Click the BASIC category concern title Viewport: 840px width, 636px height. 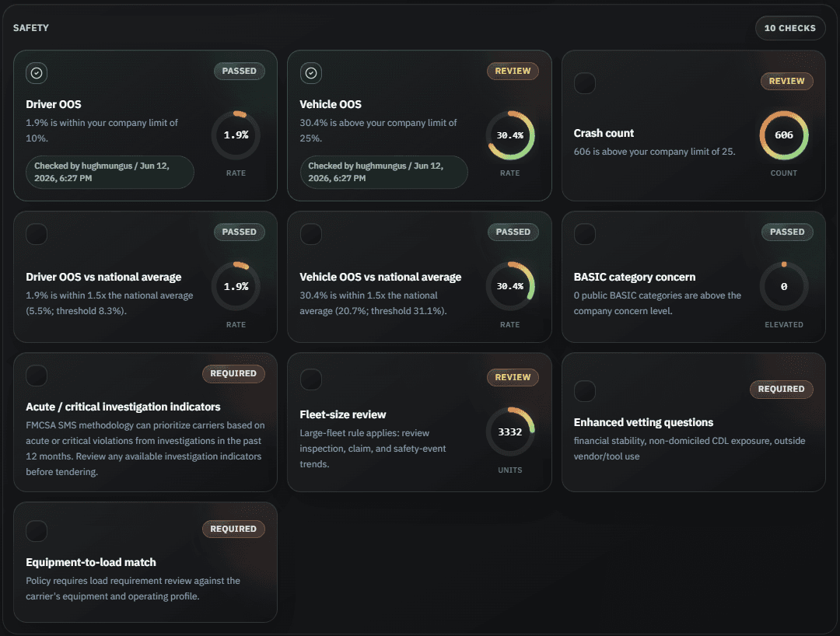tap(635, 278)
